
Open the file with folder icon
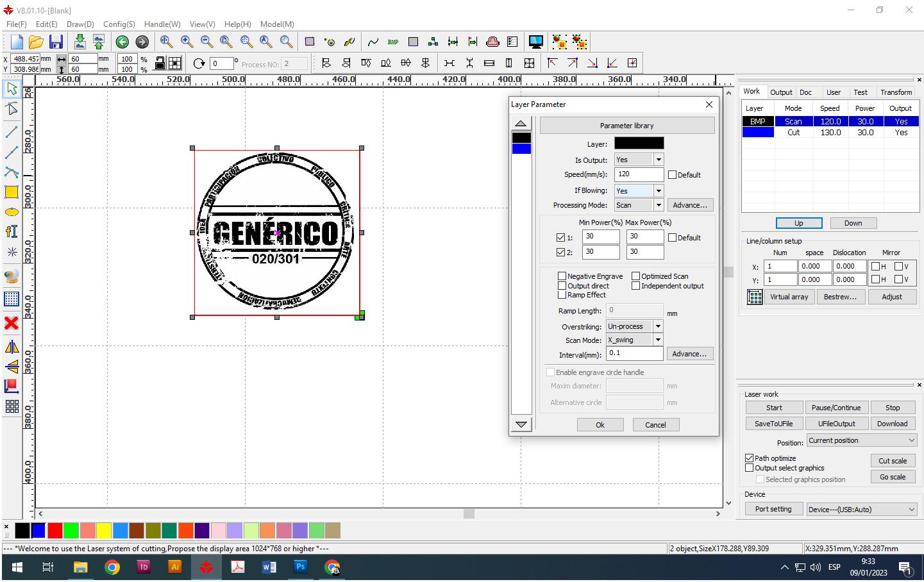click(x=36, y=42)
